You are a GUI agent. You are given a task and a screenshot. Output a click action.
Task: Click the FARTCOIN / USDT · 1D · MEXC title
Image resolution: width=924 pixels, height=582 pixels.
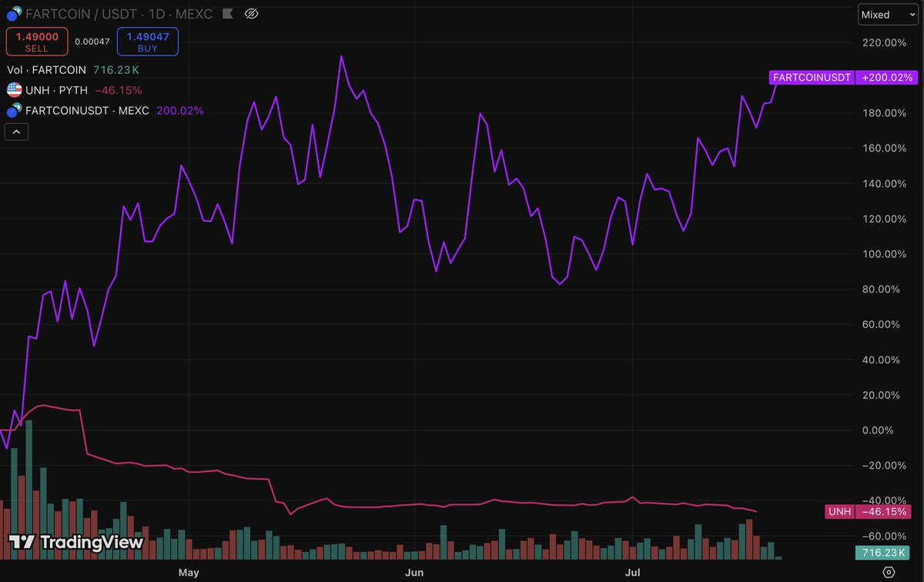pyautogui.click(x=119, y=14)
